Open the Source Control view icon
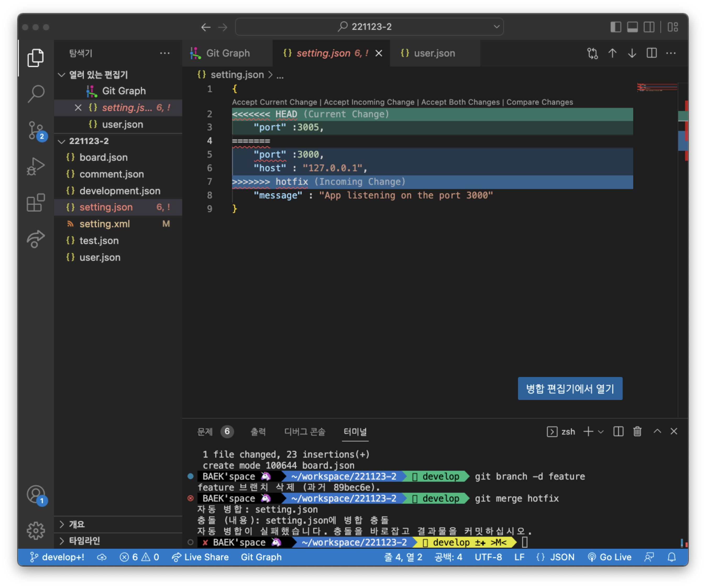This screenshot has width=706, height=588. pyautogui.click(x=36, y=130)
